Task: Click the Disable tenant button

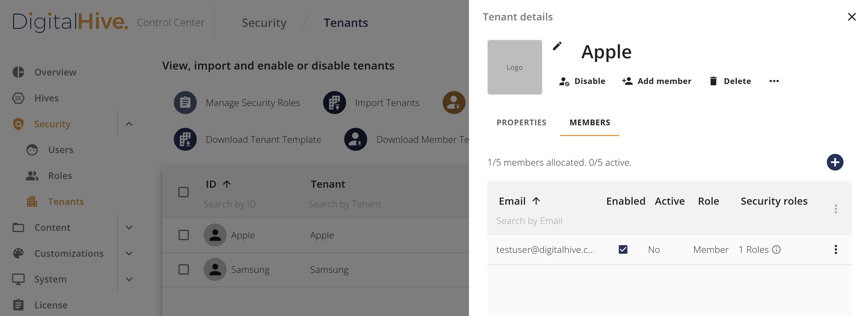Action: pos(582,81)
